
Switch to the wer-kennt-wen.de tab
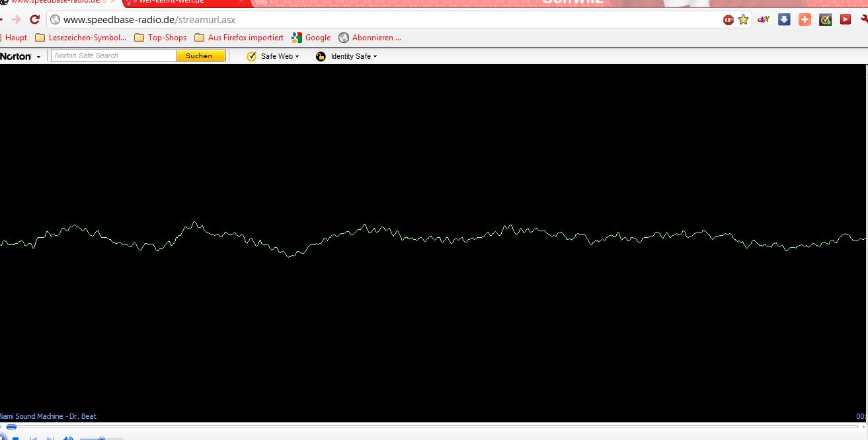(172, 2)
